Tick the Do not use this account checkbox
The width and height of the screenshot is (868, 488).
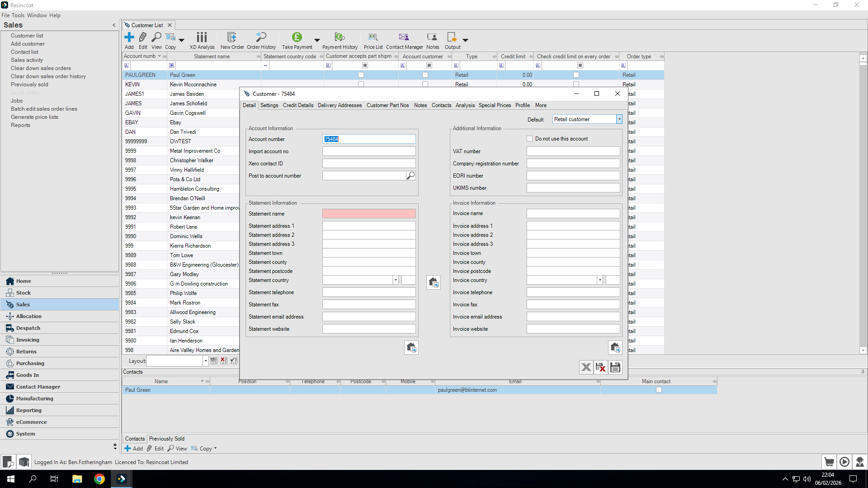(529, 139)
